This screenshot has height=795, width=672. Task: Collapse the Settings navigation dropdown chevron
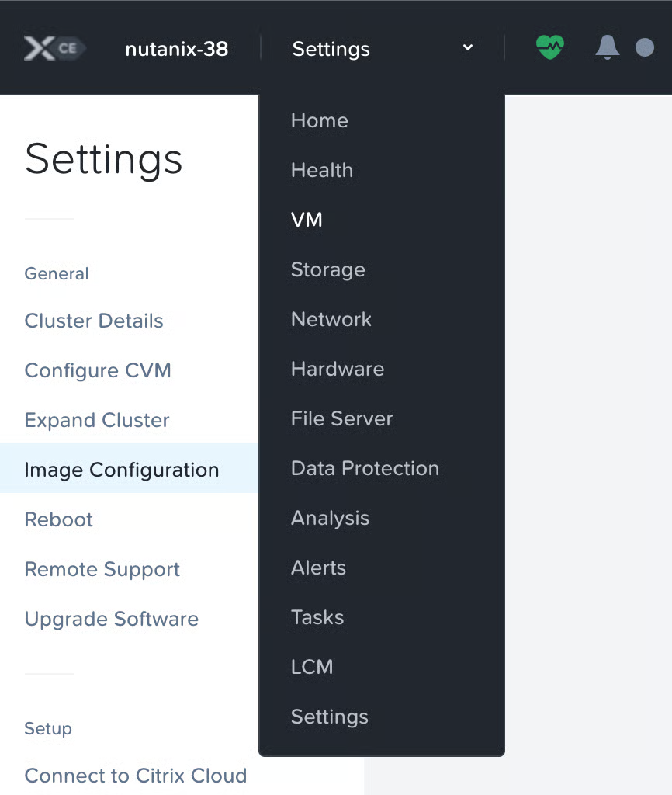click(468, 48)
